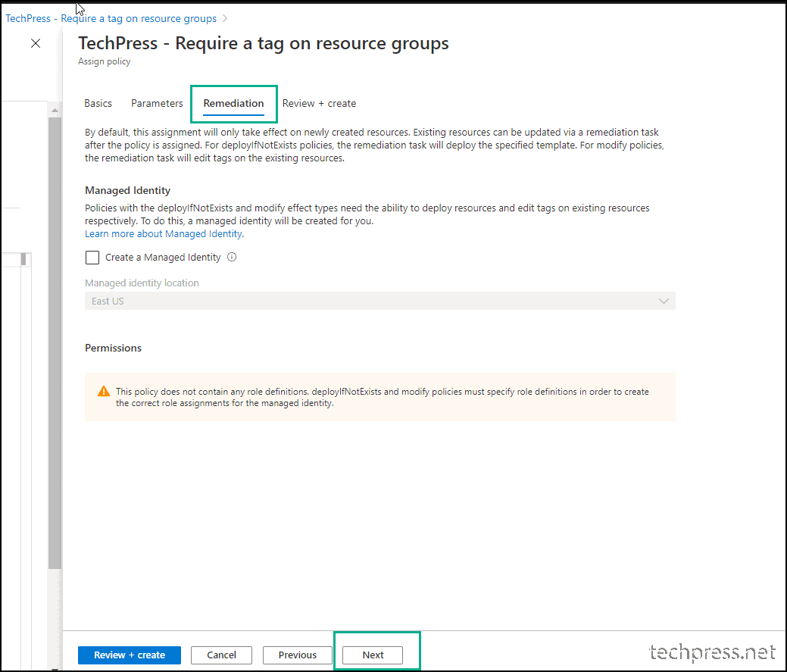The height and width of the screenshot is (672, 787).
Task: Click the orange warning triangle icon
Action: pos(104,392)
